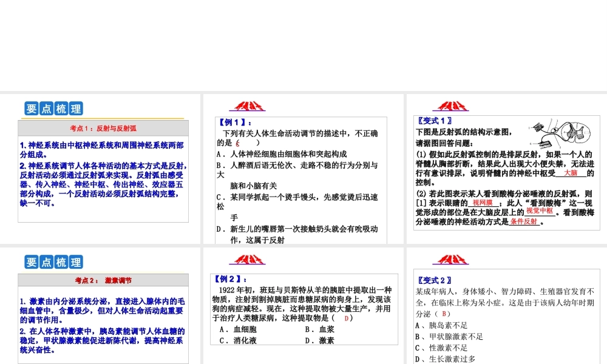Click the red answer '条件反射' in 变式1
This screenshot has width=607, height=364.
(524, 221)
